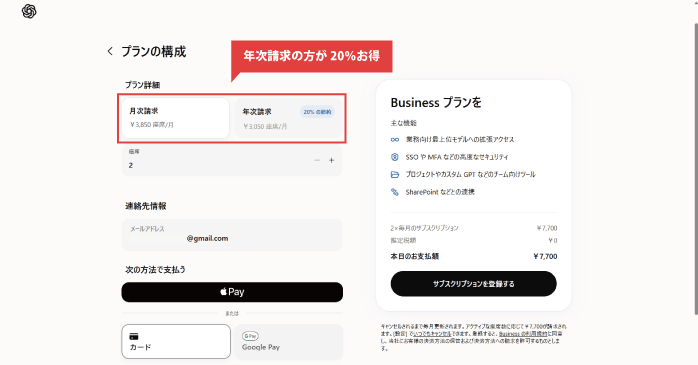Click the OpenAI logo icon
The height and width of the screenshot is (365, 698).
(x=29, y=12)
